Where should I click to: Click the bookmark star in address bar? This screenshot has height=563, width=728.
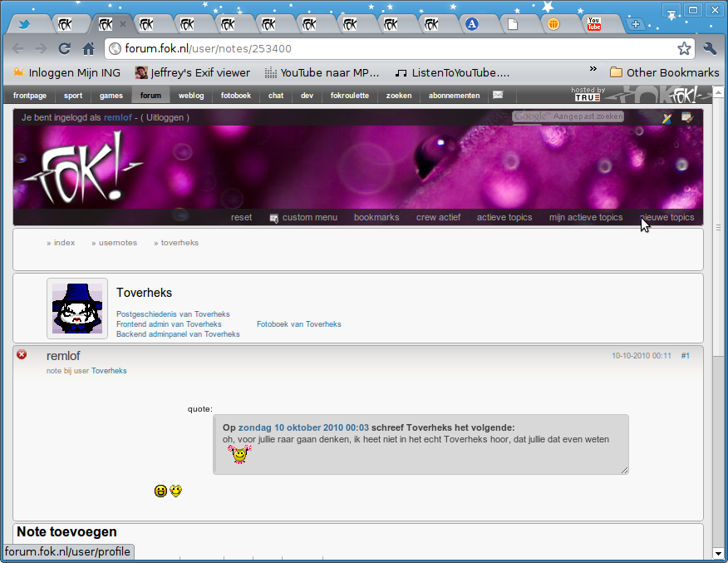click(684, 48)
